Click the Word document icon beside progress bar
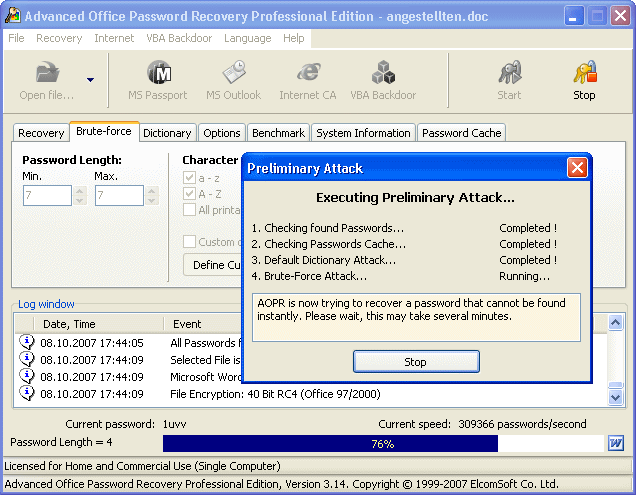 (x=616, y=443)
